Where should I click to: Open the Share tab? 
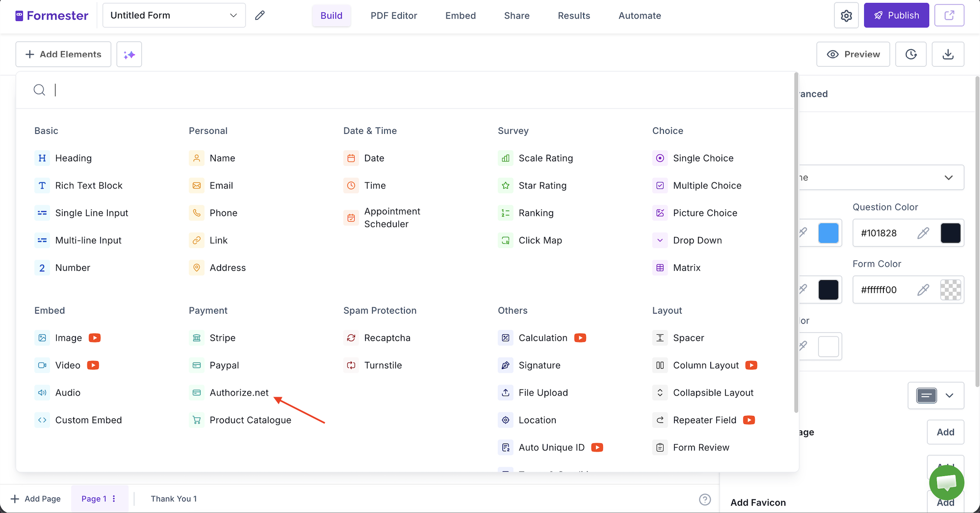coord(517,16)
